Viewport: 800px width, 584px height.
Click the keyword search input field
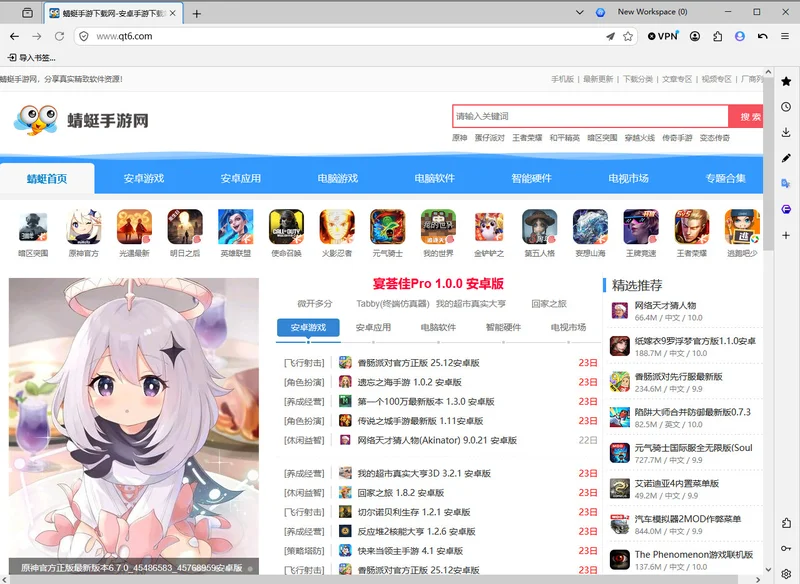[590, 116]
